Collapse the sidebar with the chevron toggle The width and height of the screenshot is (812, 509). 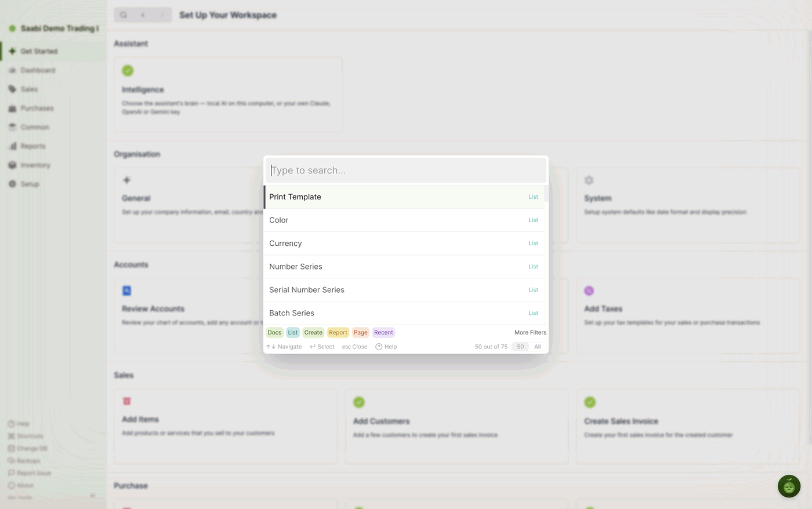click(92, 496)
